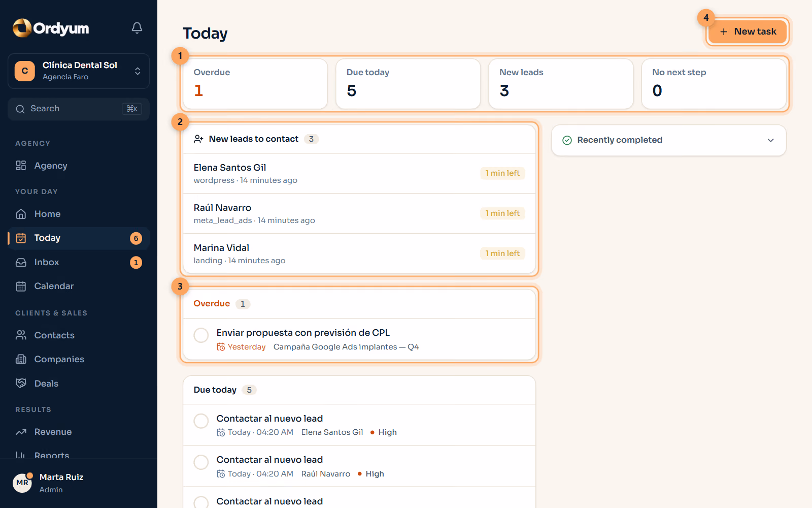Click Elena Santos Gil on due task

tap(332, 432)
